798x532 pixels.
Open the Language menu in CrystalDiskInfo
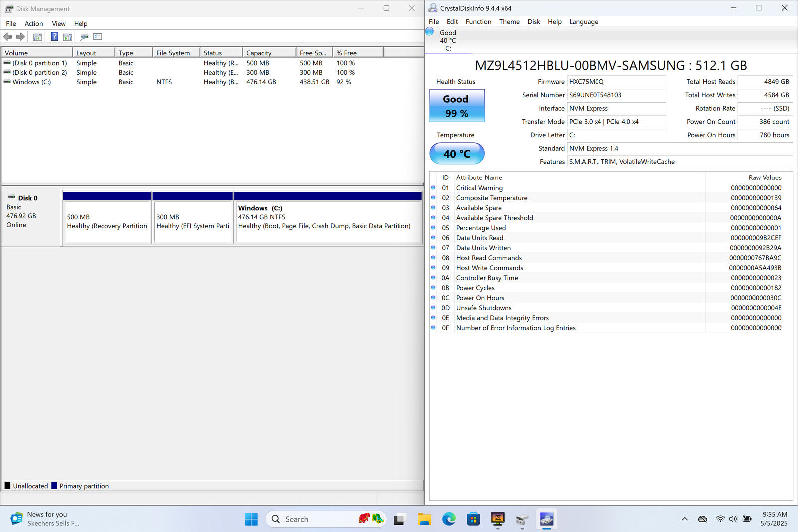coord(584,22)
